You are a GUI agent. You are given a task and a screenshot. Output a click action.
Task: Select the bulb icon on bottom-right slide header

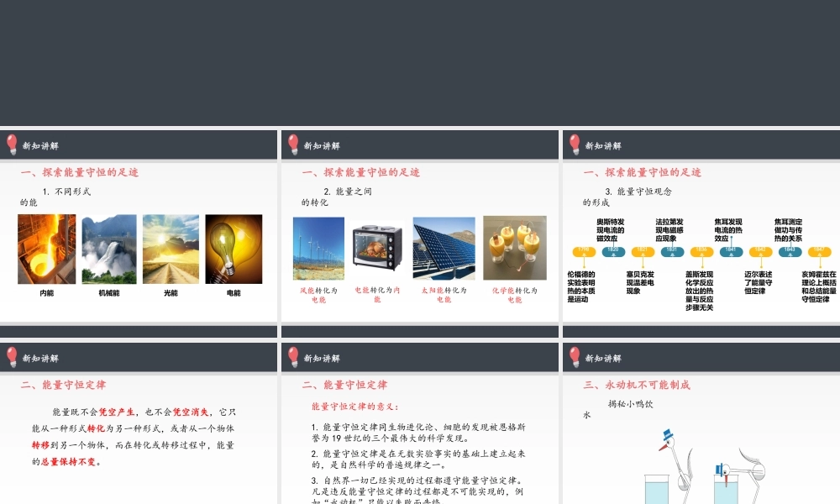574,358
